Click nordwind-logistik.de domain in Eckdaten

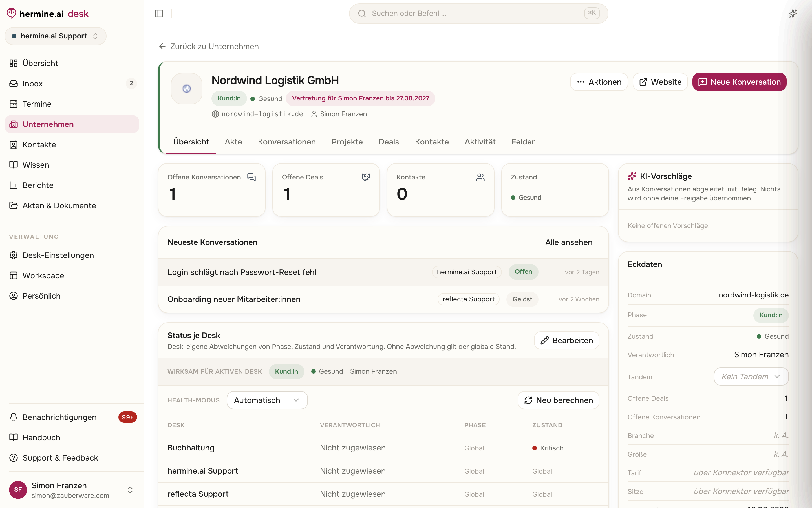(x=753, y=295)
